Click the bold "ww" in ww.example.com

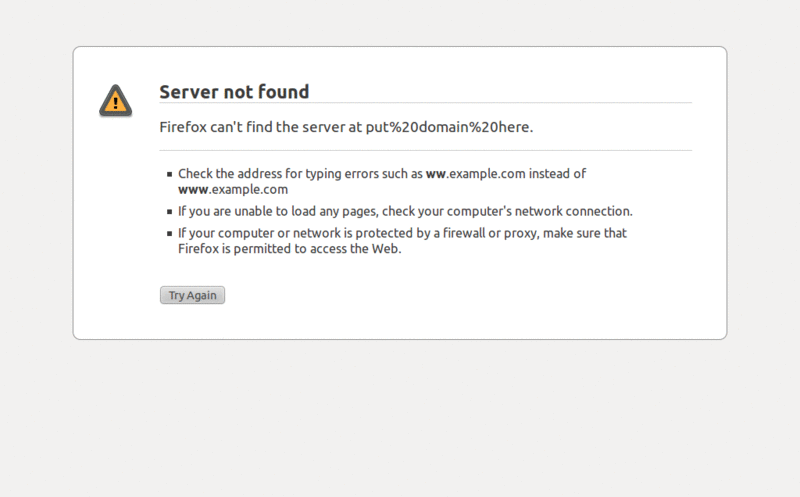(436, 173)
